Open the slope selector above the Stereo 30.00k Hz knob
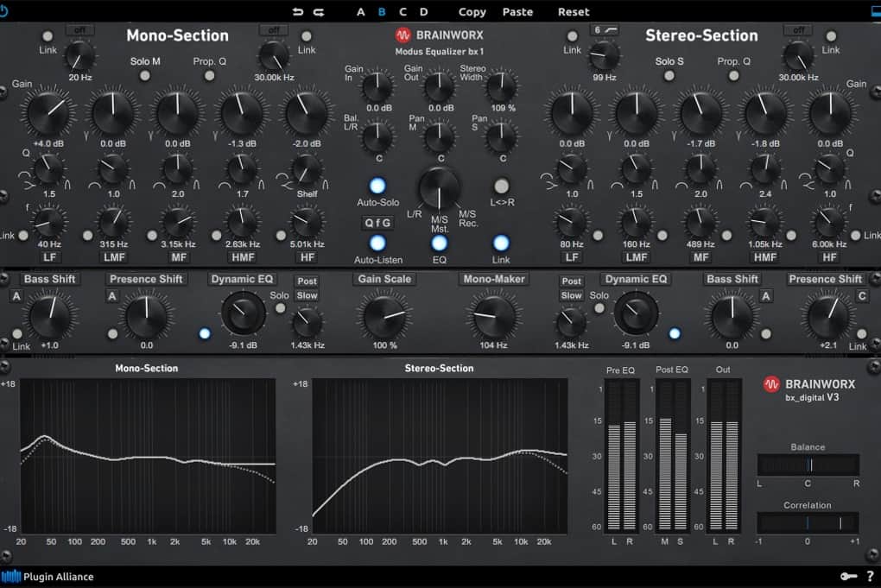 (798, 29)
